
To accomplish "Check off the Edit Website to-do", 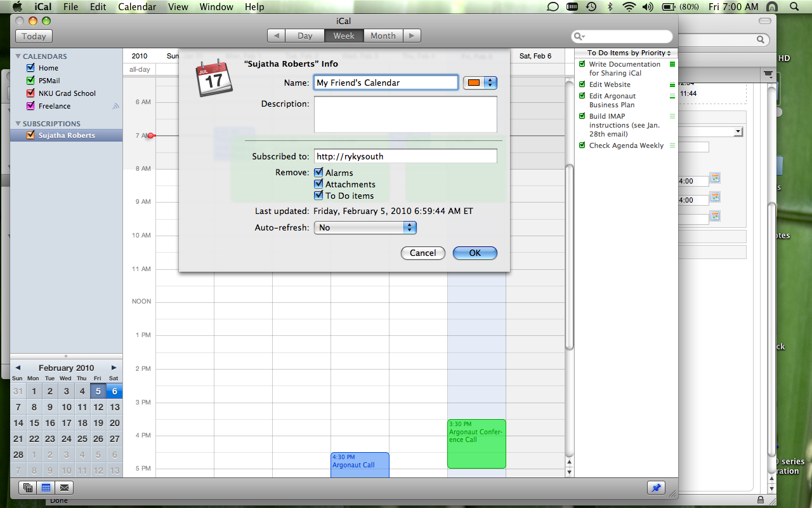I will tap(582, 84).
